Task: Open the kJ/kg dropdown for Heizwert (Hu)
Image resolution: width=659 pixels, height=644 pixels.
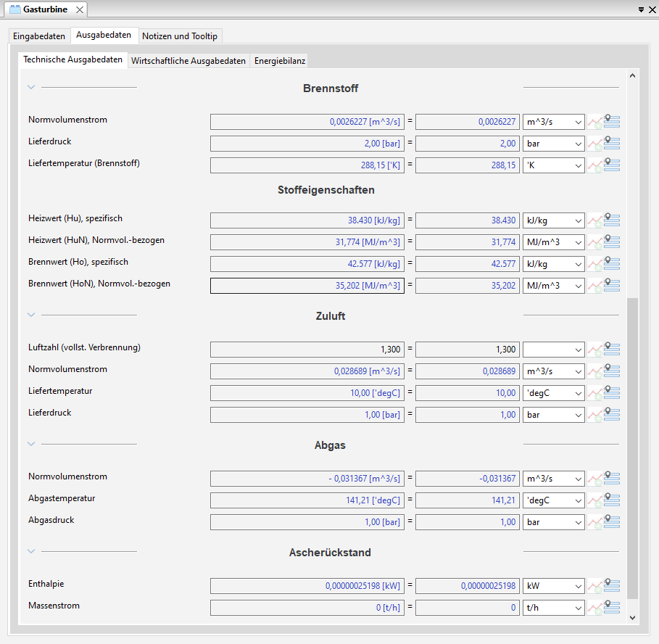Action: click(553, 220)
